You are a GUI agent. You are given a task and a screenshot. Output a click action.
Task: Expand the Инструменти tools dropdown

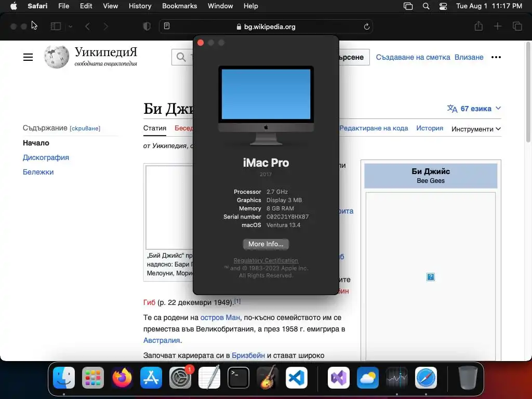click(476, 129)
